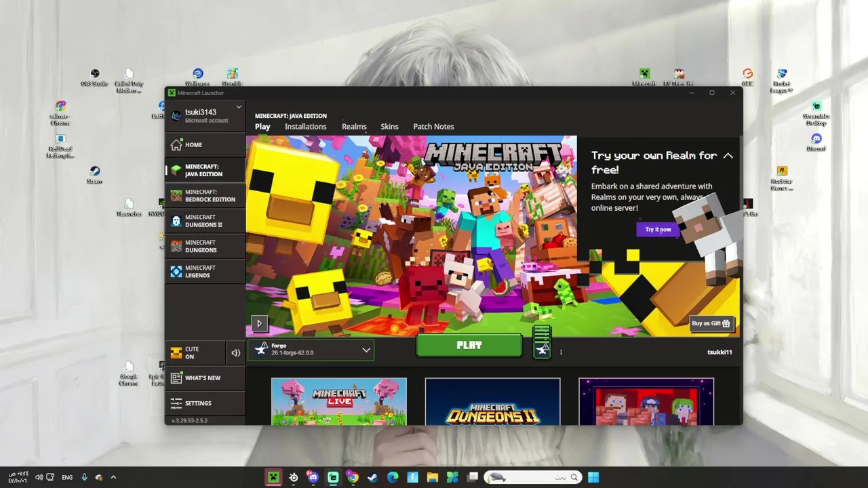Open the Windows Start menu
The image size is (868, 488).
point(593,477)
